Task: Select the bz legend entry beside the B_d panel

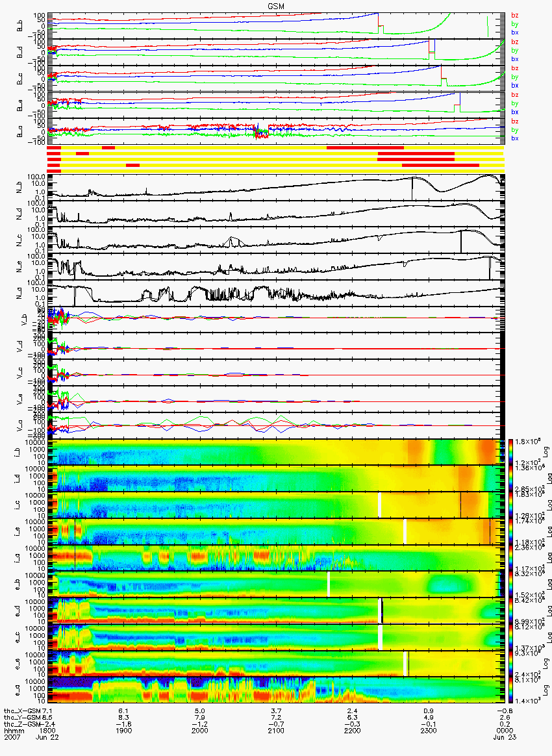Action: click(515, 42)
